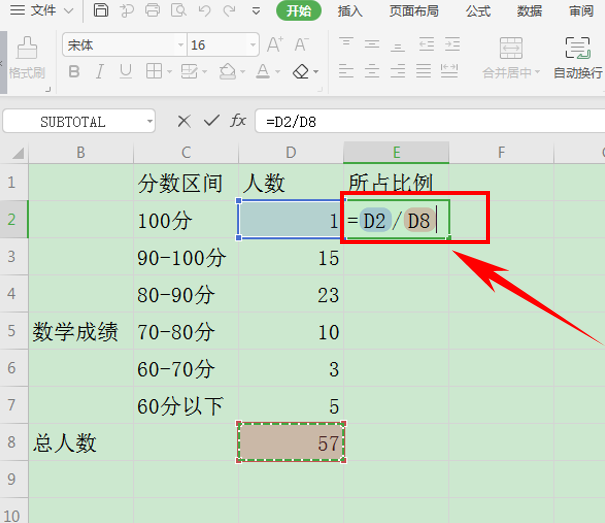Viewport: 605px width, 523px height.
Task: Switch to the 公式 tab
Action: point(478,11)
